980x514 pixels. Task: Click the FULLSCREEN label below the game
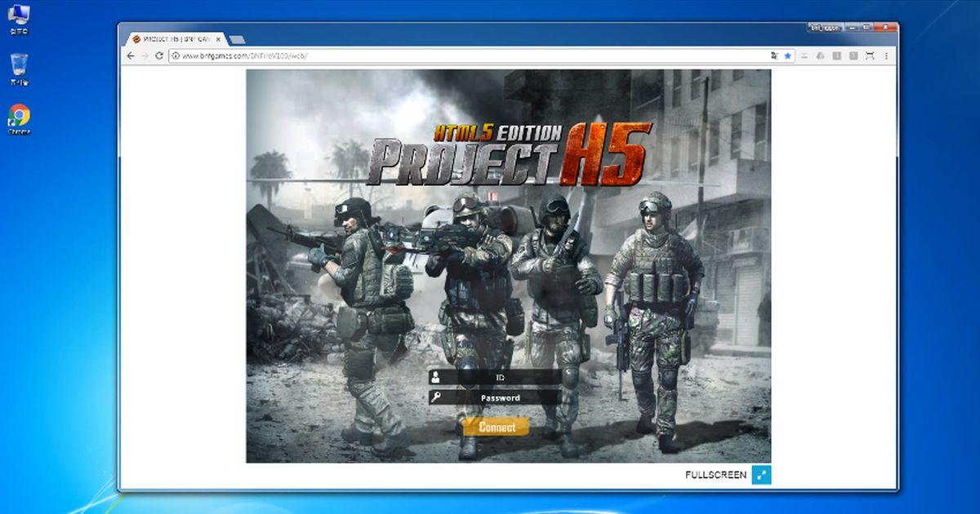[716, 474]
